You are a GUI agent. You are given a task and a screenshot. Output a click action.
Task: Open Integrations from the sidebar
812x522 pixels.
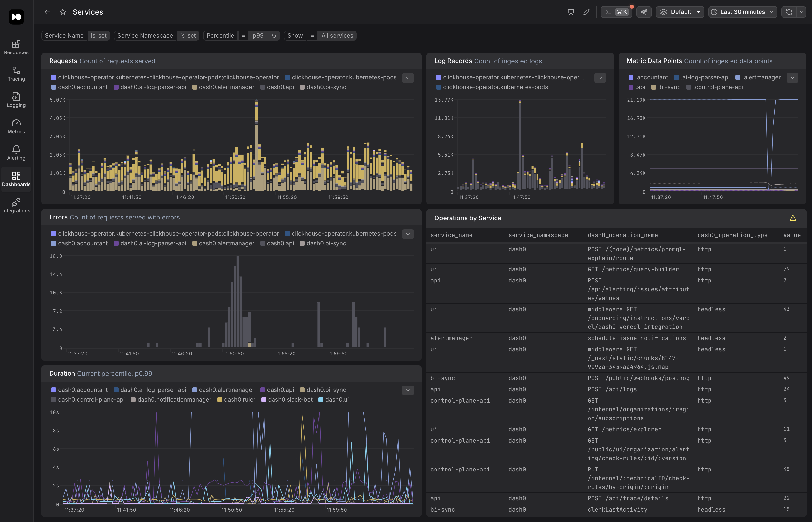pos(16,205)
